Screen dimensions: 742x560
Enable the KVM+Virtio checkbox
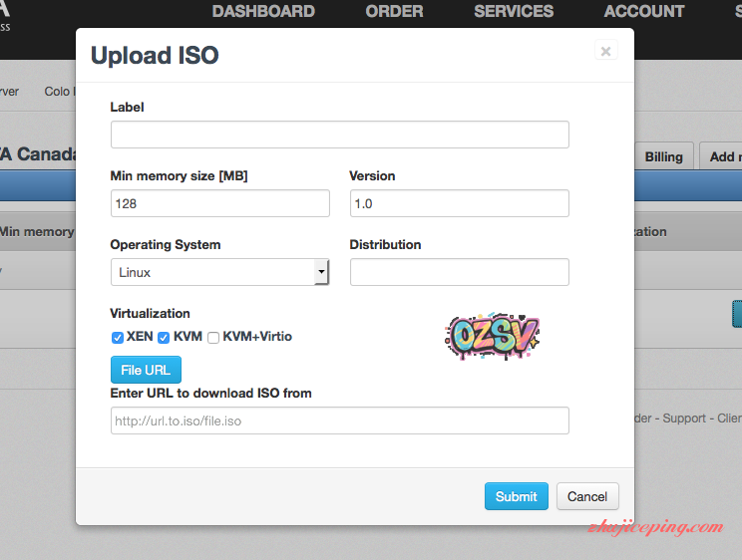tap(213, 337)
